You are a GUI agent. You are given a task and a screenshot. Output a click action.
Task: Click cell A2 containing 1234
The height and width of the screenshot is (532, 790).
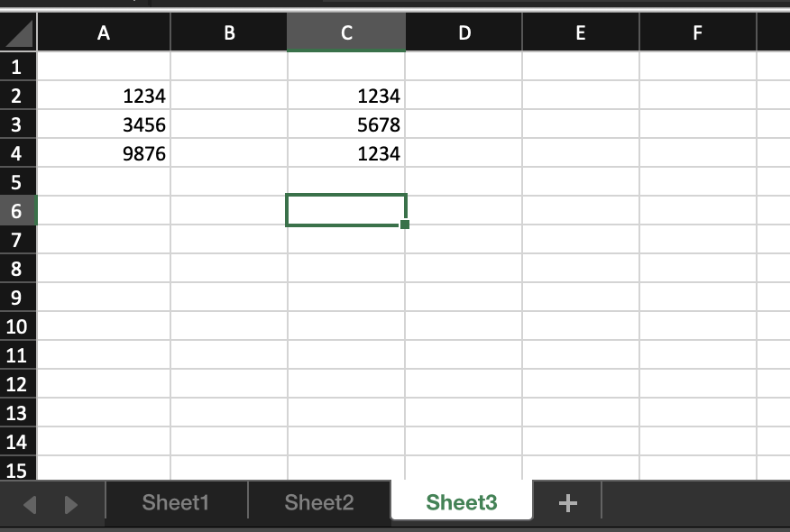pyautogui.click(x=104, y=96)
